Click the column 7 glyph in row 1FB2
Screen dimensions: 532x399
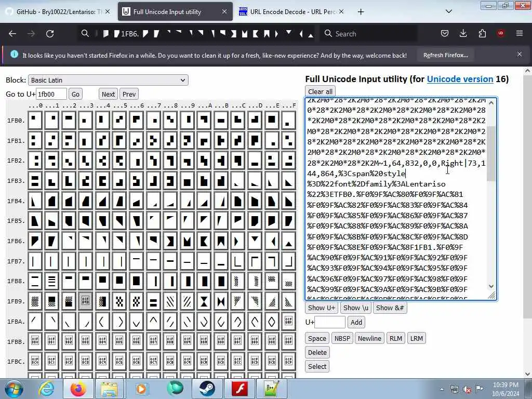tap(153, 160)
